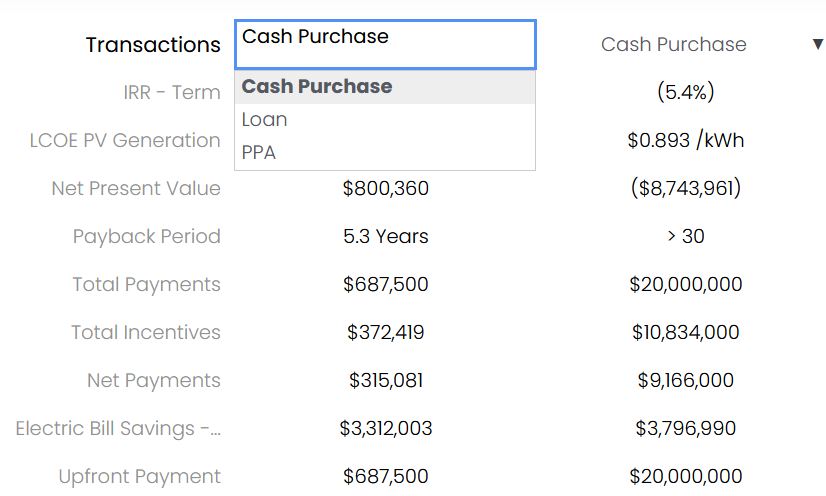Click the Net Present Value label
The image size is (826, 496).
coord(136,189)
